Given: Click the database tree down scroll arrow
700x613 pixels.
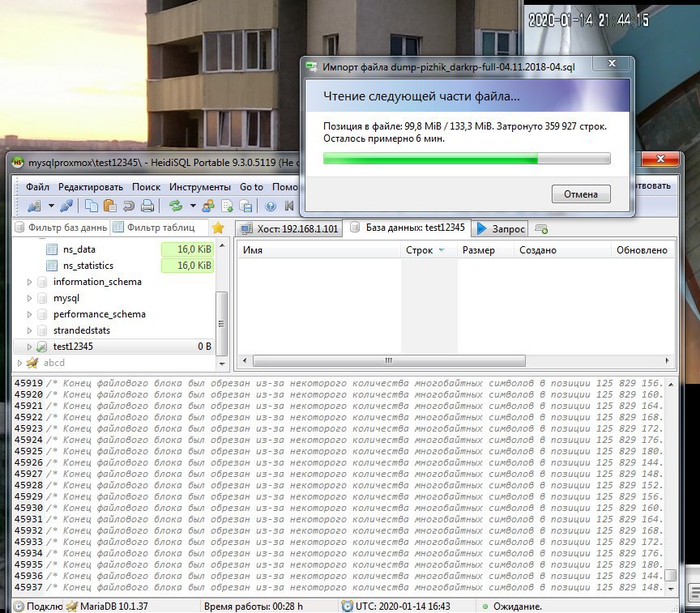Looking at the screenshot, I should [x=222, y=364].
